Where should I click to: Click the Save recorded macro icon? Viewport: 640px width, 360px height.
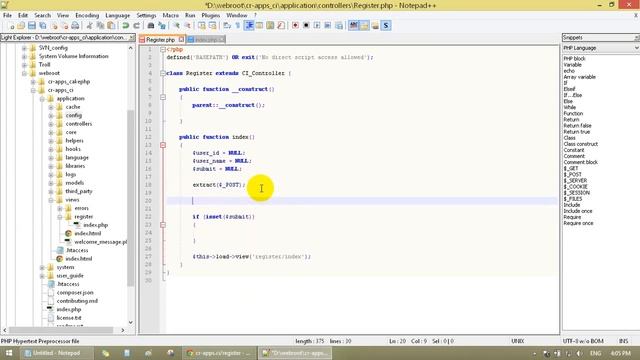[339, 26]
